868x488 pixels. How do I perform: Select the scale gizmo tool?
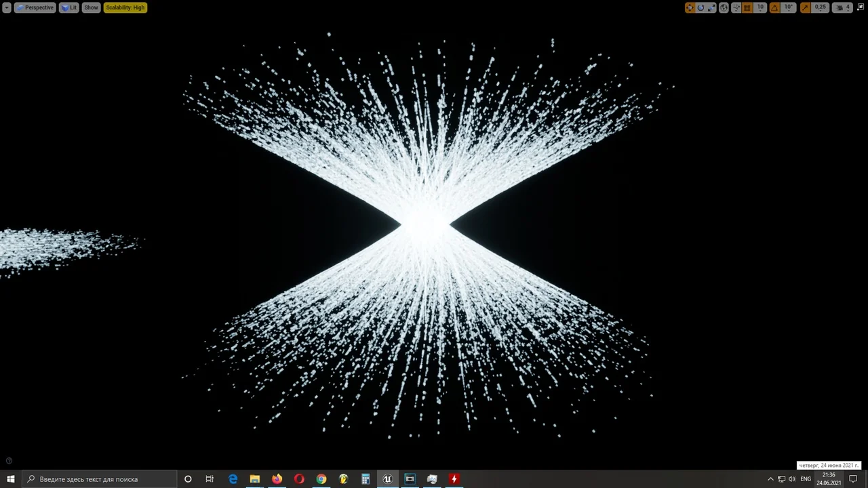pos(711,7)
